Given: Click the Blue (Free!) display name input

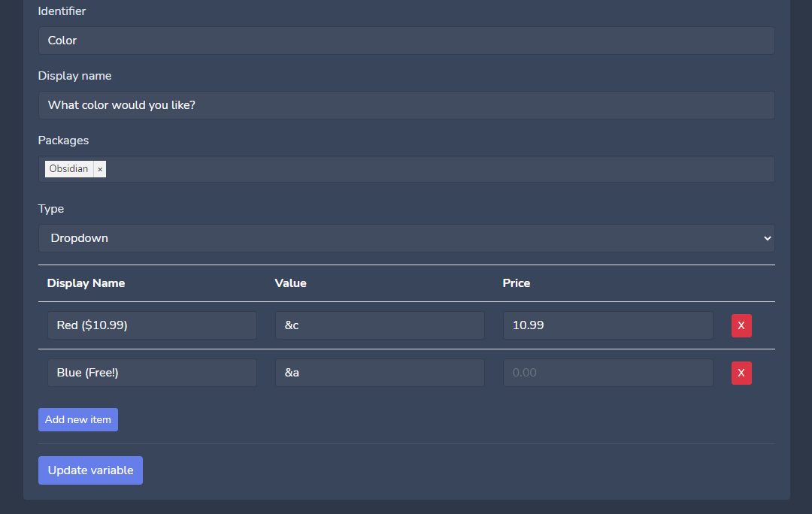Looking at the screenshot, I should point(152,373).
